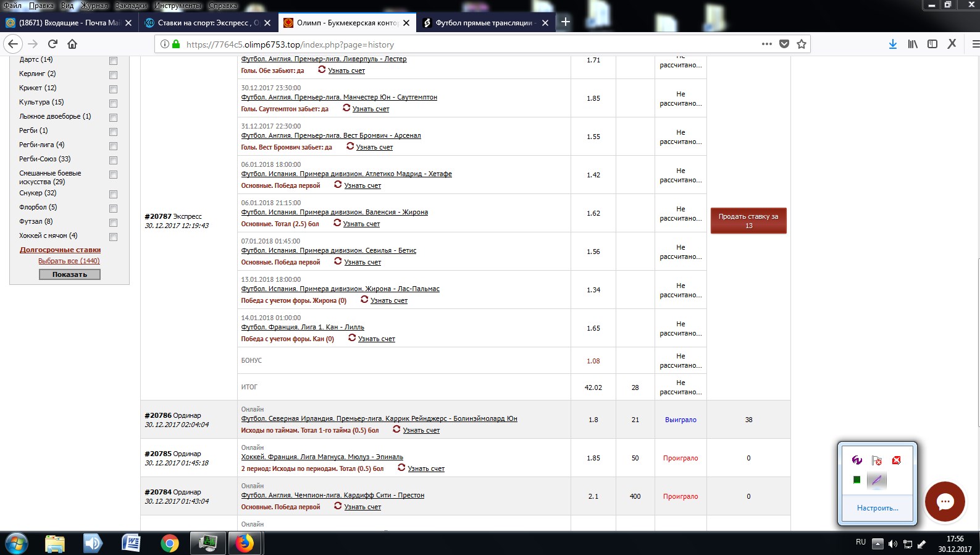Tick the Флорбол (5) checkbox
980x555 pixels.
[113, 208]
